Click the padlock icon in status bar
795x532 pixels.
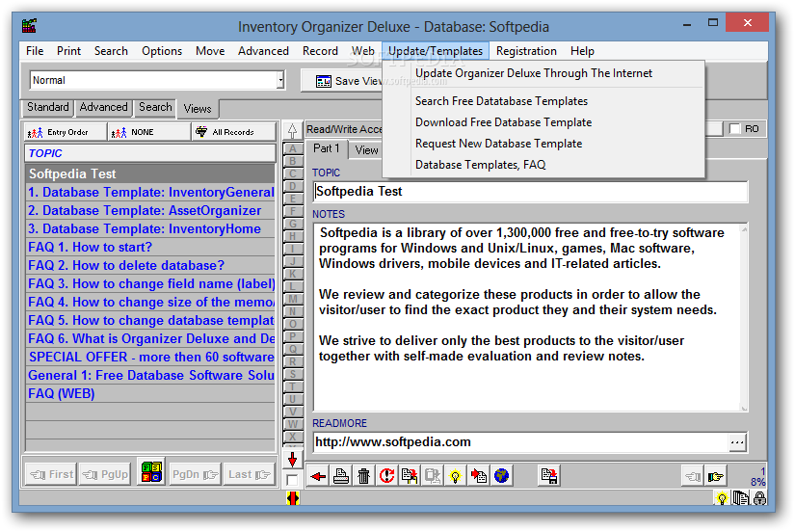pos(759,498)
